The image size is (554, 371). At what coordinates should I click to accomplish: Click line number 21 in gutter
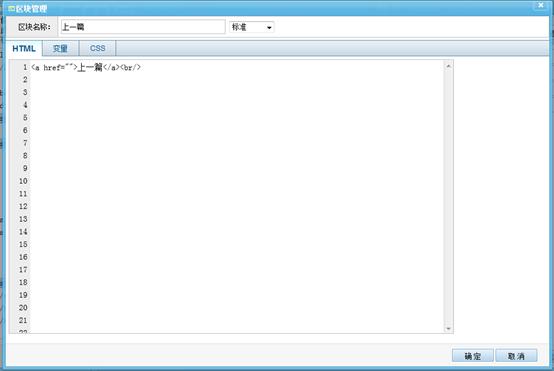(x=23, y=320)
